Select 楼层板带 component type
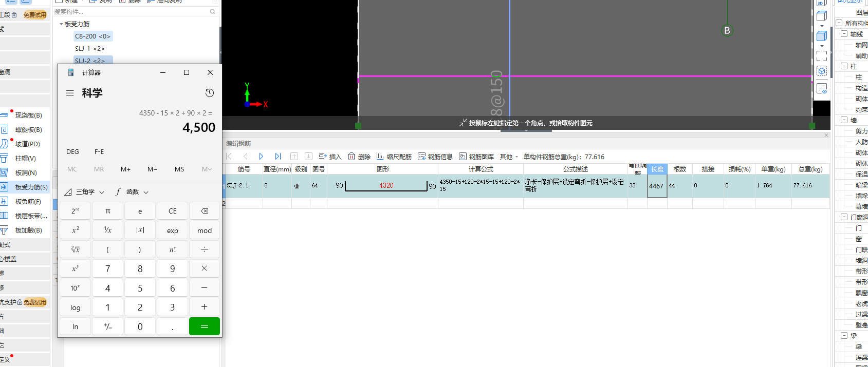Screen dimensions: 868x367 click(24, 216)
